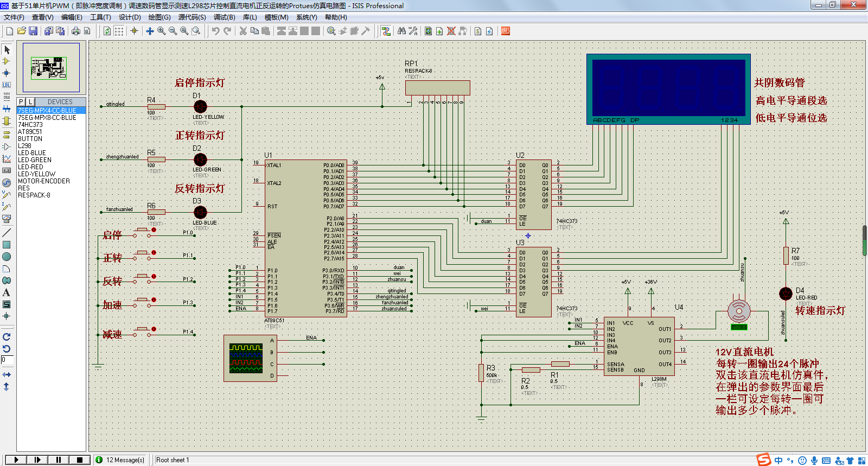The image size is (868, 466).
Task: Click the X-mirror horizontal flip icon
Action: point(7,375)
